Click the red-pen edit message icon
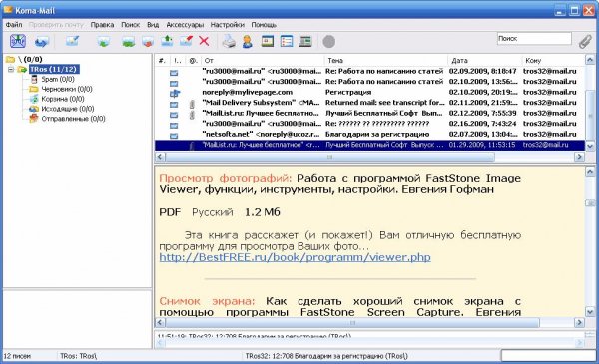Viewport: 599px width, 364px height. click(x=186, y=41)
